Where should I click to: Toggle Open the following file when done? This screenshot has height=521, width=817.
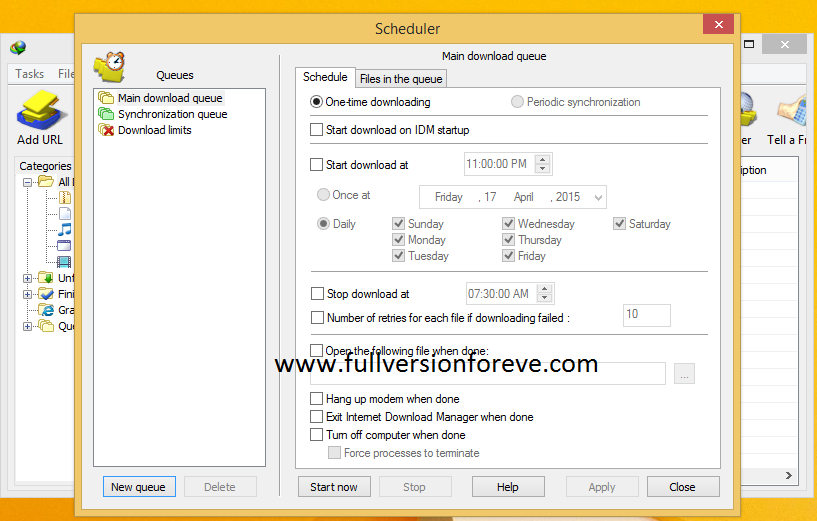[x=316, y=351]
